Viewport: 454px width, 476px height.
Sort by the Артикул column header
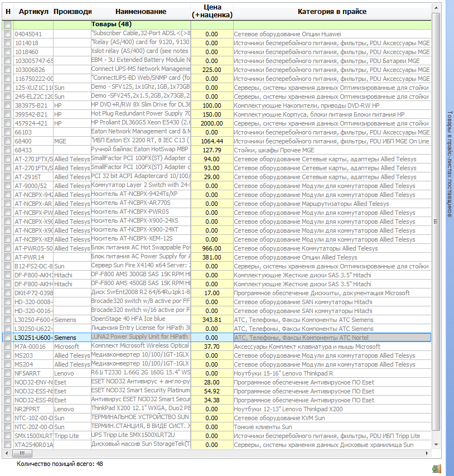coord(33,12)
